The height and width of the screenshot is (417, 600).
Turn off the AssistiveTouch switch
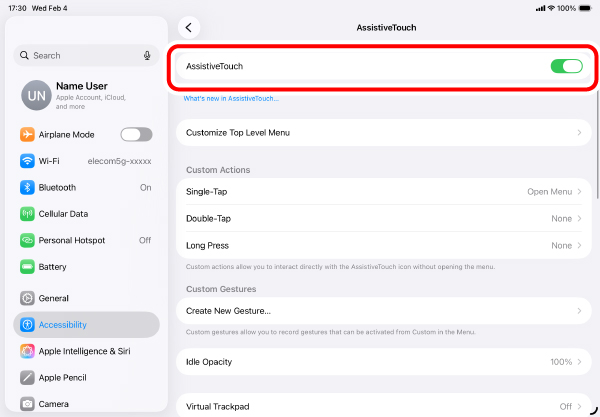[566, 66]
